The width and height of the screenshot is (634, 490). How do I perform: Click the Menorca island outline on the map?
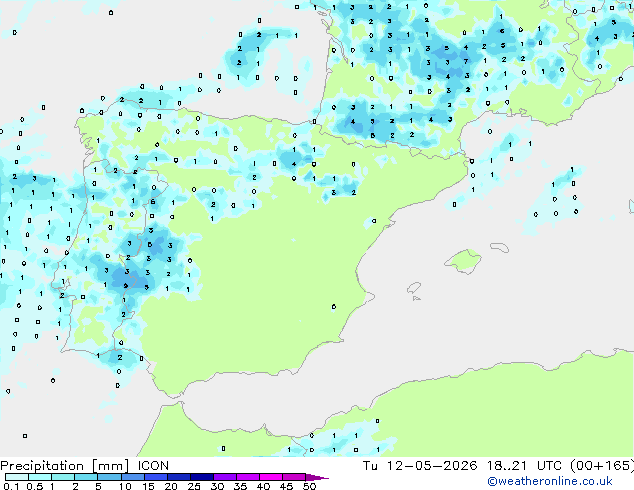coord(500,247)
